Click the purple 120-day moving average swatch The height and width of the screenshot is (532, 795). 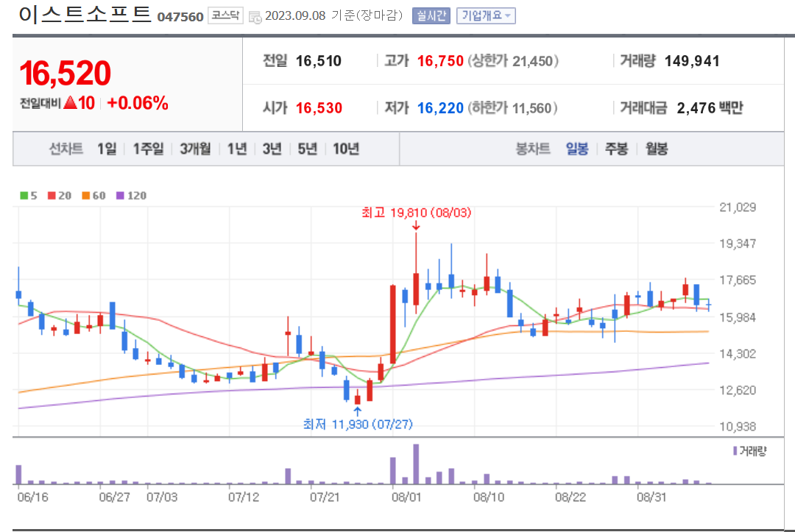coord(120,196)
